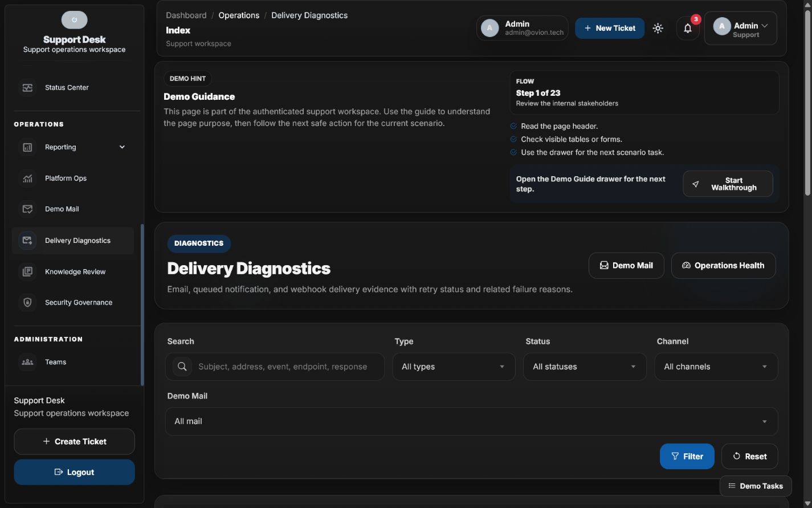Click 'Use the drawer' checklist item

[592, 152]
